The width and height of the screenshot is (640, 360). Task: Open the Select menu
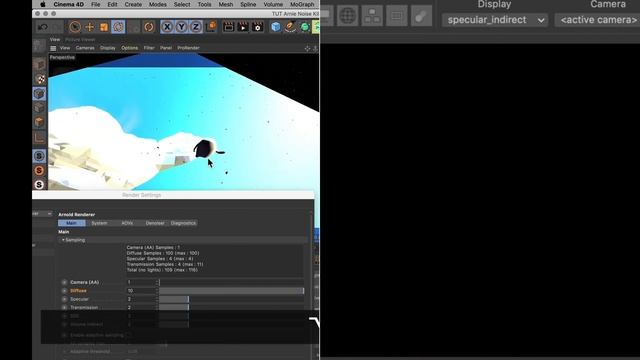coord(182,4)
